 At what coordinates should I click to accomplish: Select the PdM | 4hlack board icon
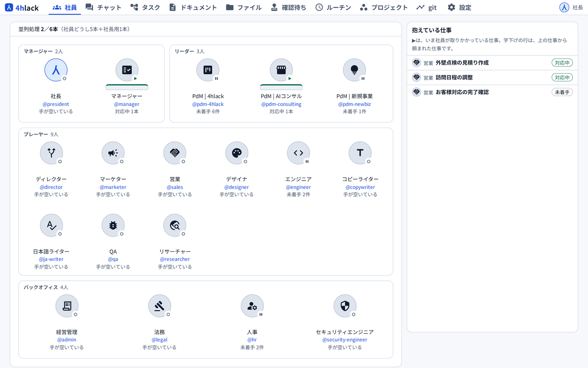tap(208, 70)
